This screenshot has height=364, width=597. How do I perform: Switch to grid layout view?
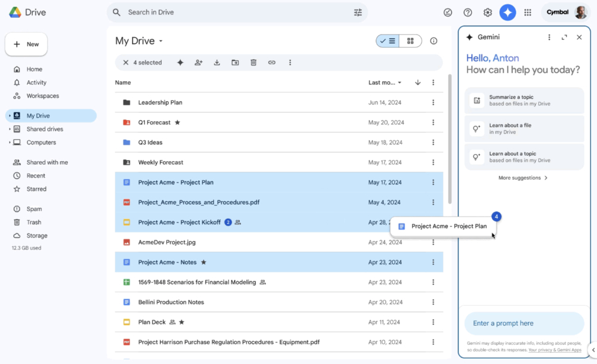410,41
